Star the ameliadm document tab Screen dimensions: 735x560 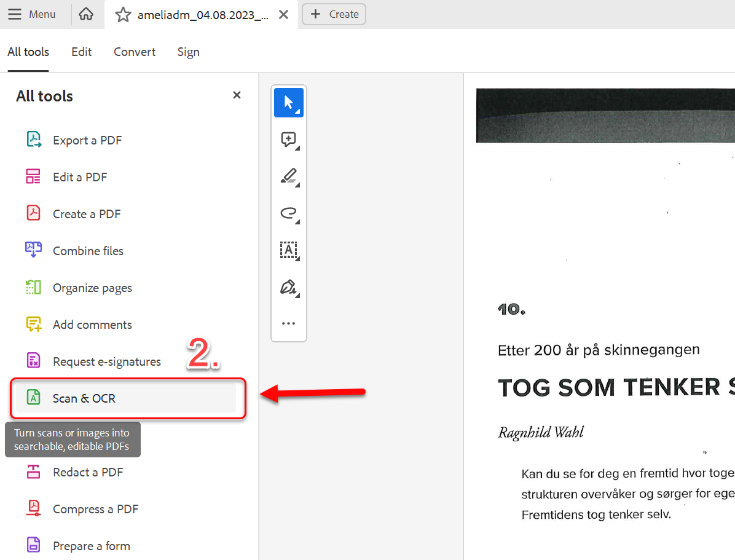123,15
